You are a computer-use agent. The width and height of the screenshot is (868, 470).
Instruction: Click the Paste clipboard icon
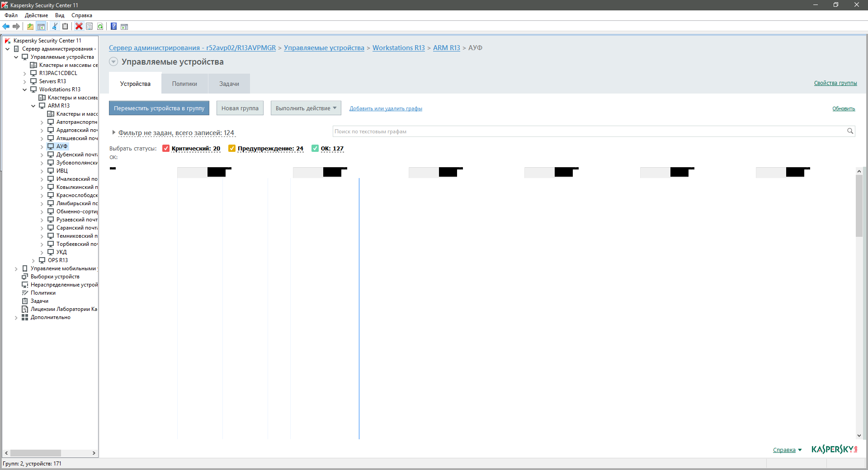pyautogui.click(x=65, y=26)
